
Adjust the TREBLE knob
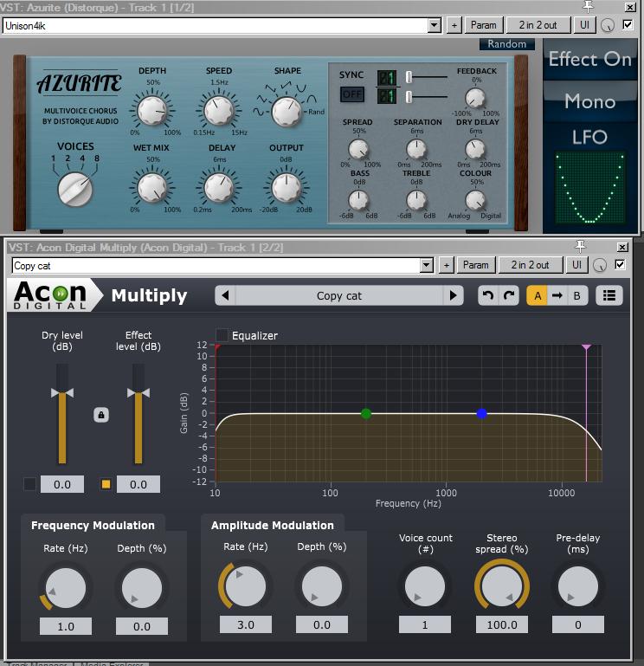pos(416,200)
